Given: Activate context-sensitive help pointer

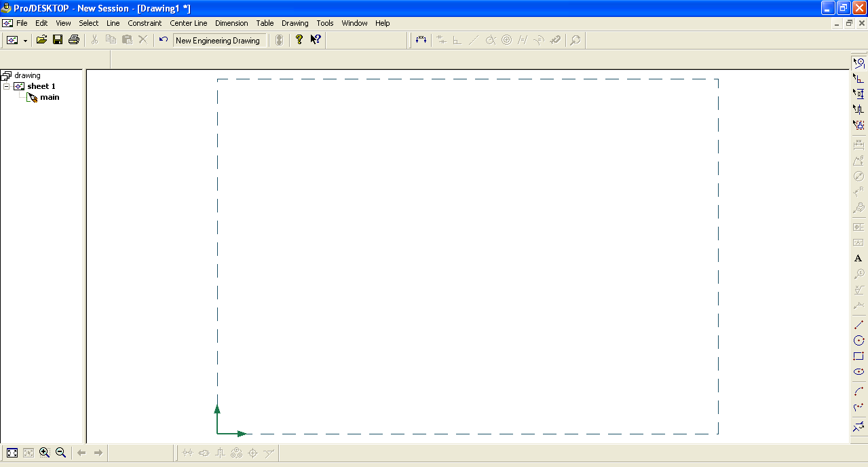Looking at the screenshot, I should pyautogui.click(x=315, y=39).
